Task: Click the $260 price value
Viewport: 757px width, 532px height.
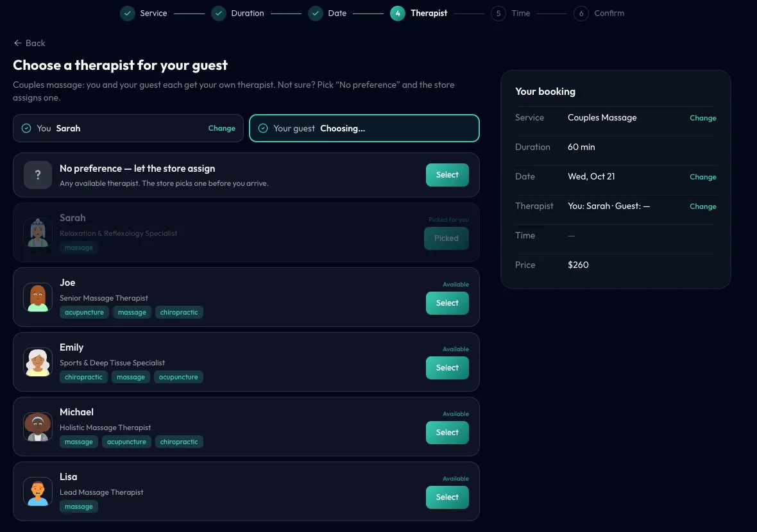Action: pos(578,265)
